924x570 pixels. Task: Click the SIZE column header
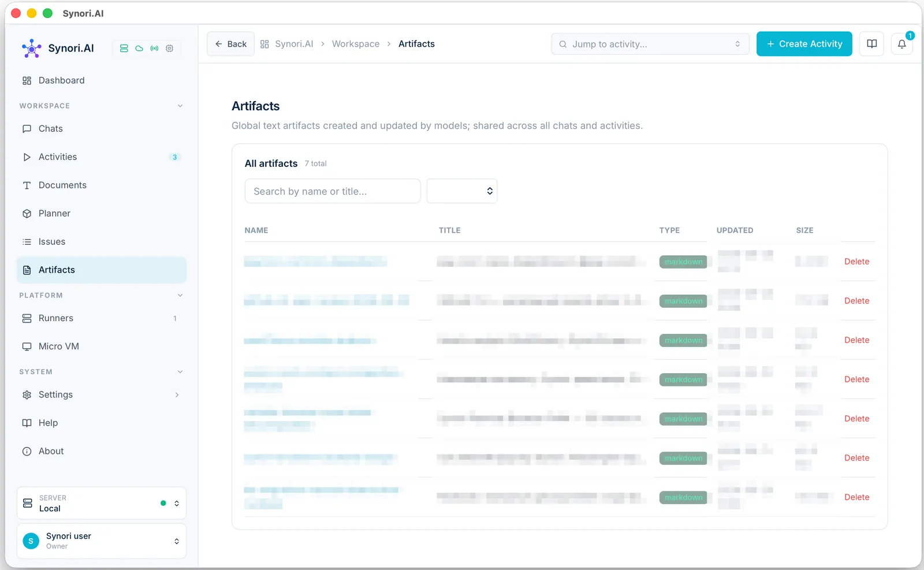pyautogui.click(x=805, y=230)
